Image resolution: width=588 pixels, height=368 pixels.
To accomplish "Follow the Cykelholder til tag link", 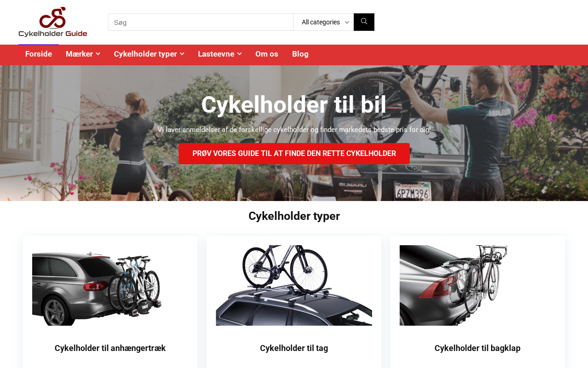I will (x=294, y=348).
